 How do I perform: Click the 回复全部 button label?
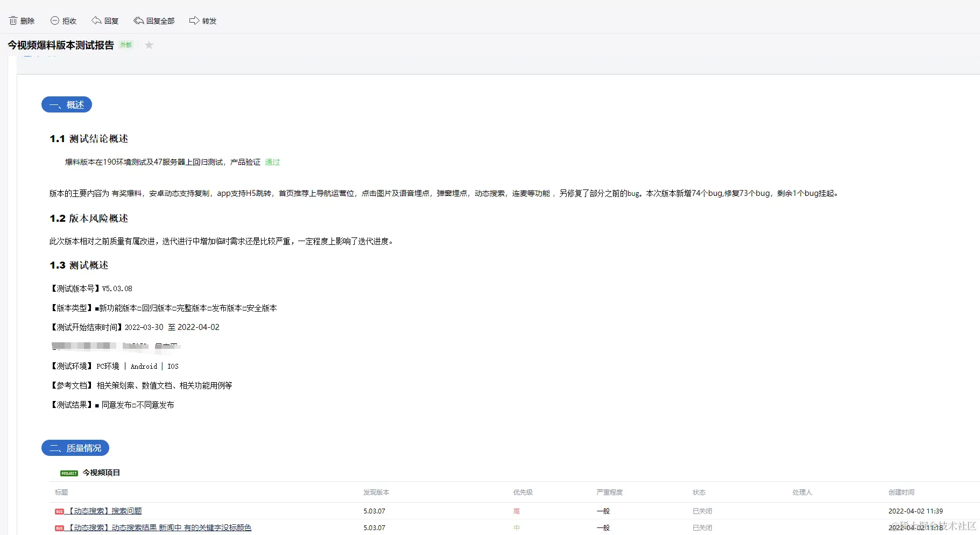(x=160, y=21)
